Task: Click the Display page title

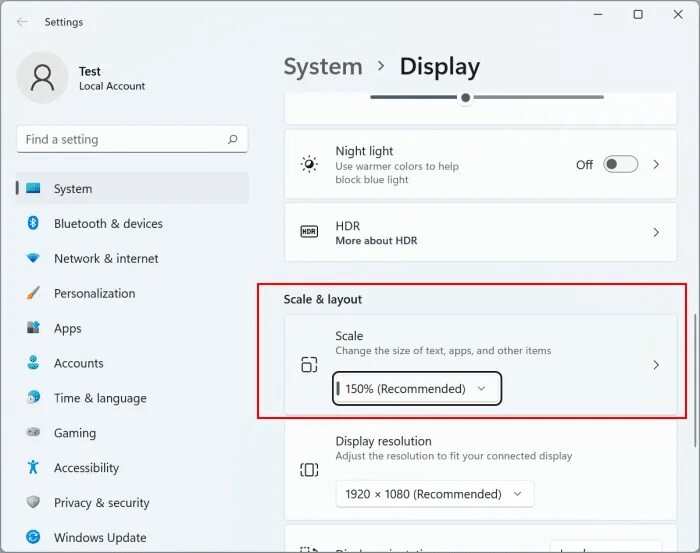Action: tap(440, 67)
